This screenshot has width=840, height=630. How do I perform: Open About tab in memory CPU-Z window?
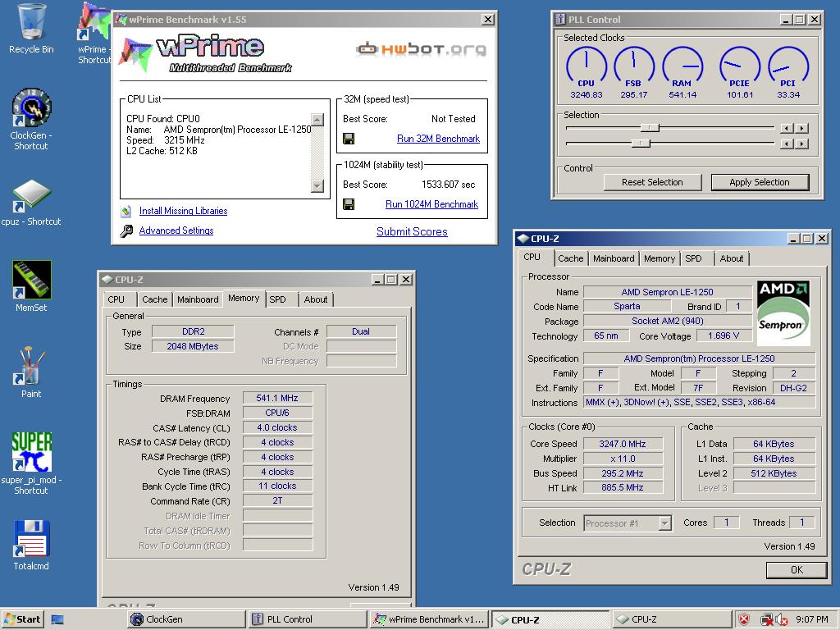316,300
